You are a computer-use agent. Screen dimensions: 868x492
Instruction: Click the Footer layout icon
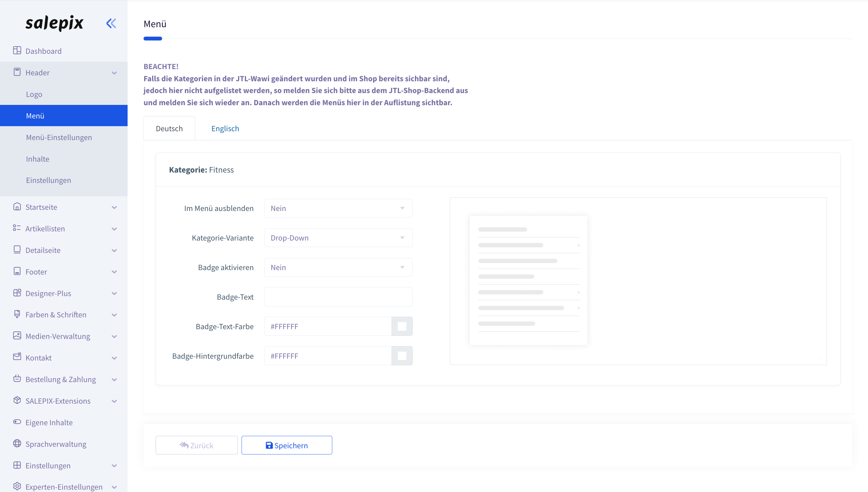(x=17, y=271)
